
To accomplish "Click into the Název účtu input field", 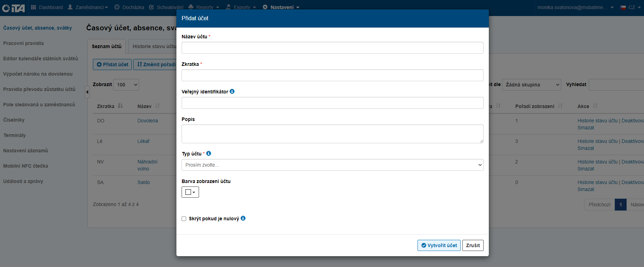I will tap(332, 48).
